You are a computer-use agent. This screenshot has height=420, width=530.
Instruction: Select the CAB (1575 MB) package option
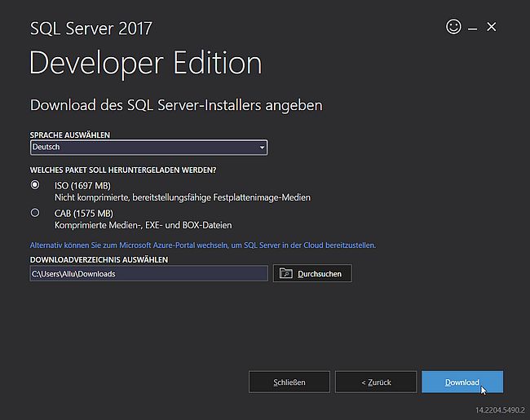pos(35,213)
